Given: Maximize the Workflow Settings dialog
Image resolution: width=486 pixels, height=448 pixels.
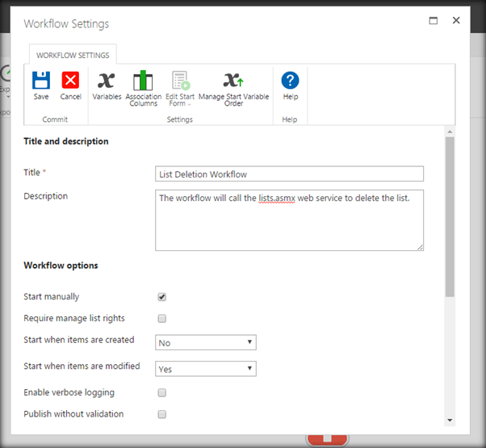Looking at the screenshot, I should 434,21.
